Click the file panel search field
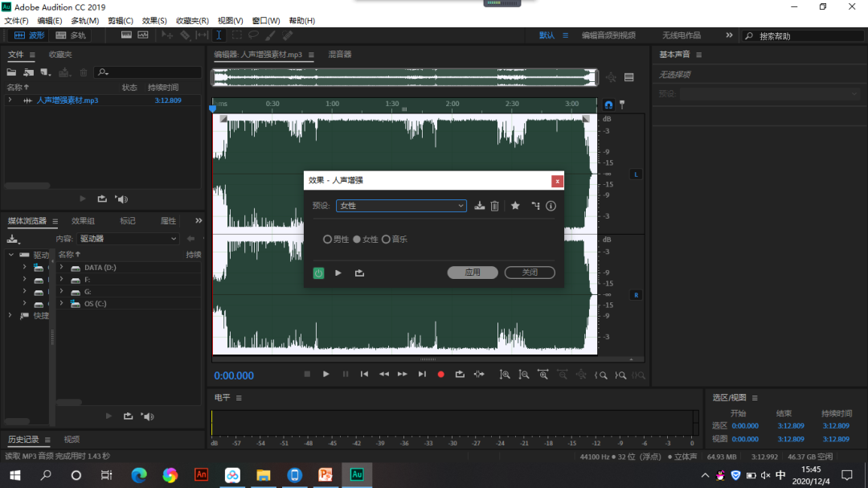This screenshot has width=868, height=488. coord(149,72)
